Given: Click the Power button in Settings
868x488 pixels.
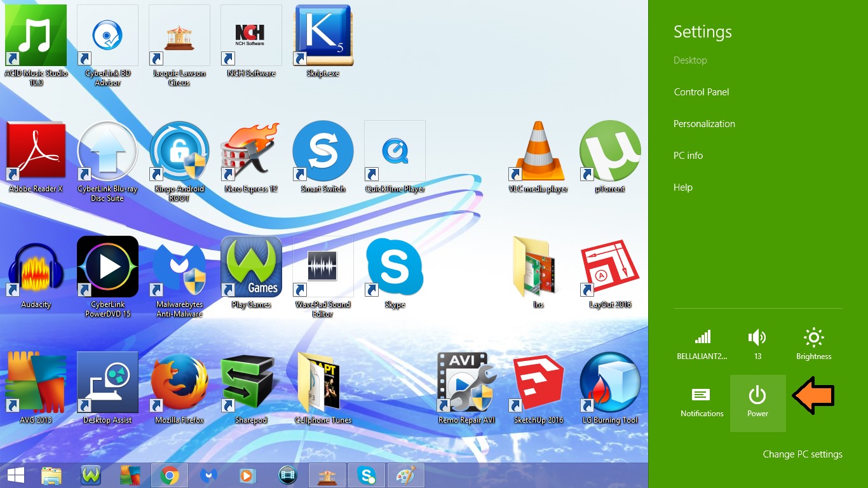Looking at the screenshot, I should 758,403.
